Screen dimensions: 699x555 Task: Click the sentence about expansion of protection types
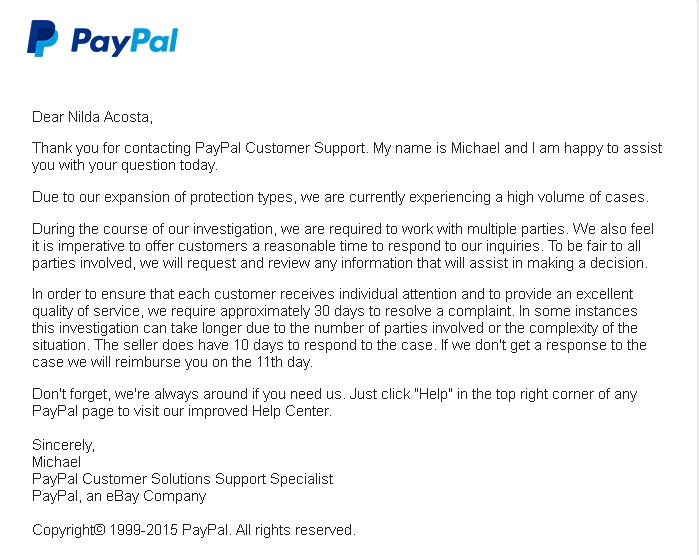pos(340,197)
